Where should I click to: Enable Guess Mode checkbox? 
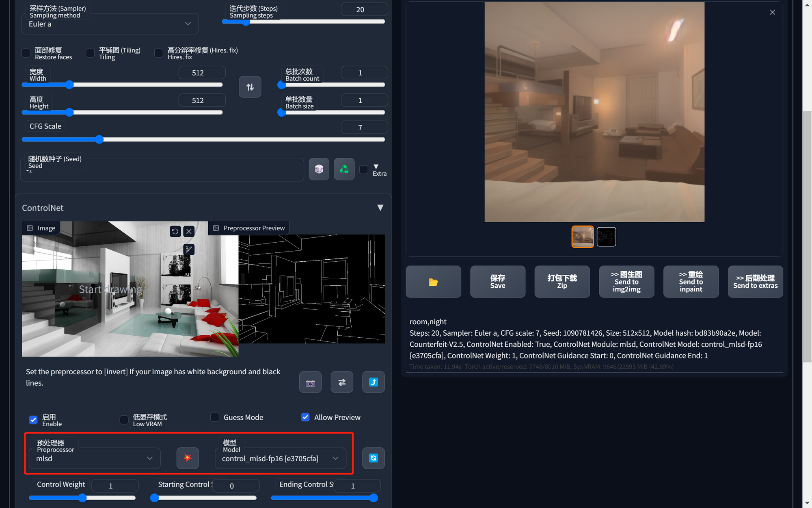click(x=215, y=417)
